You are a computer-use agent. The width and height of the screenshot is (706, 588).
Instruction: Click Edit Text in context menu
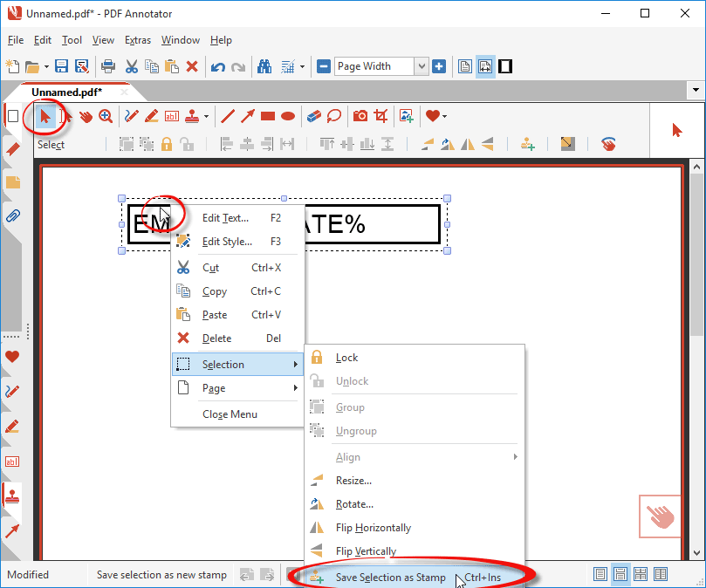click(225, 218)
